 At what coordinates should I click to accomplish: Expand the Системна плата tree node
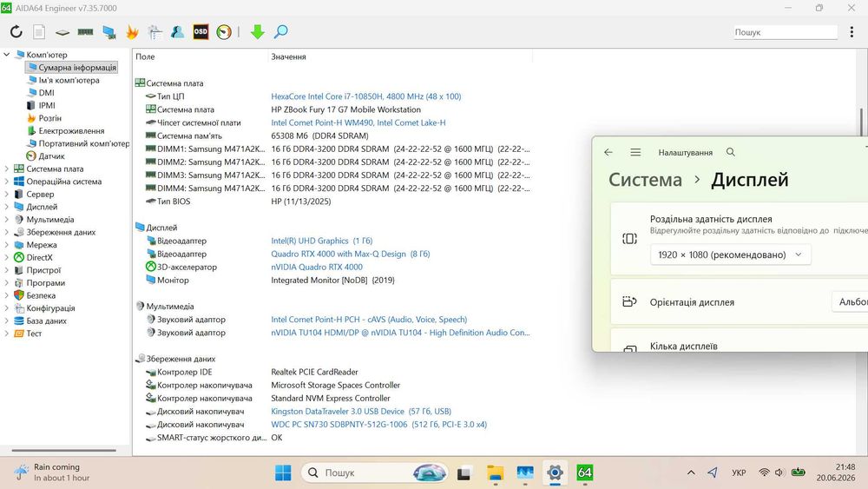coord(7,169)
